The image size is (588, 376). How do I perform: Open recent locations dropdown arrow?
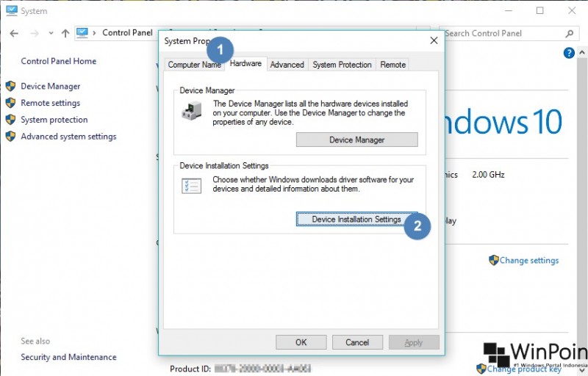[x=51, y=33]
